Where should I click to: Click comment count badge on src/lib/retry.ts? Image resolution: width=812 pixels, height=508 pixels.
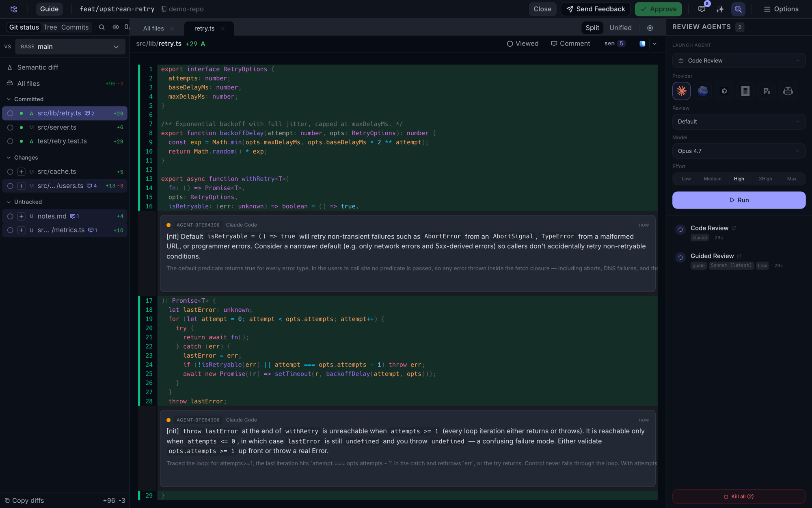(x=89, y=113)
